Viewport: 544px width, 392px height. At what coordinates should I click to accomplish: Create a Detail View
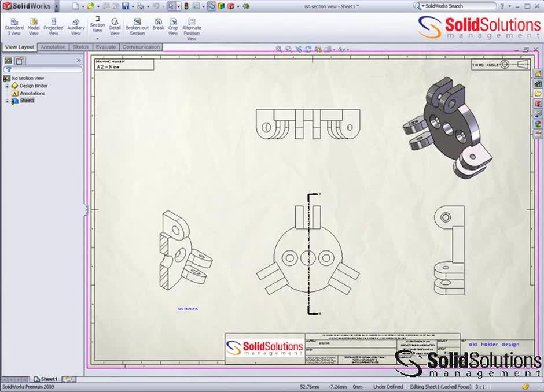click(115, 25)
